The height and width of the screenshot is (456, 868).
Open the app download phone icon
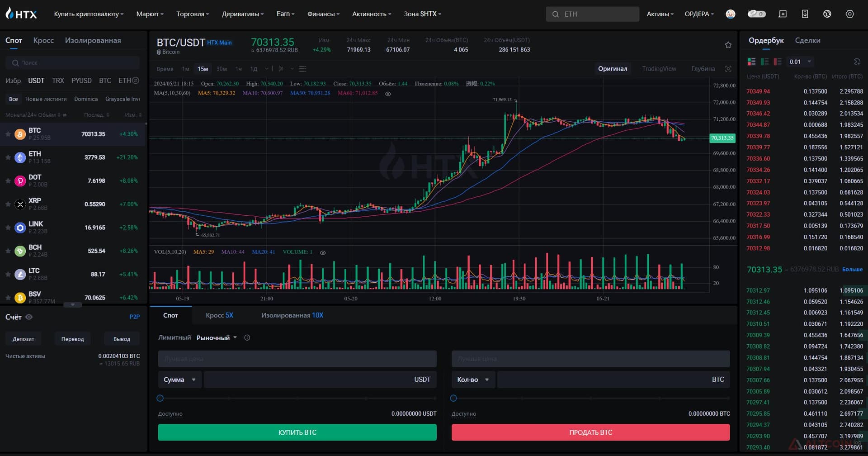click(805, 14)
